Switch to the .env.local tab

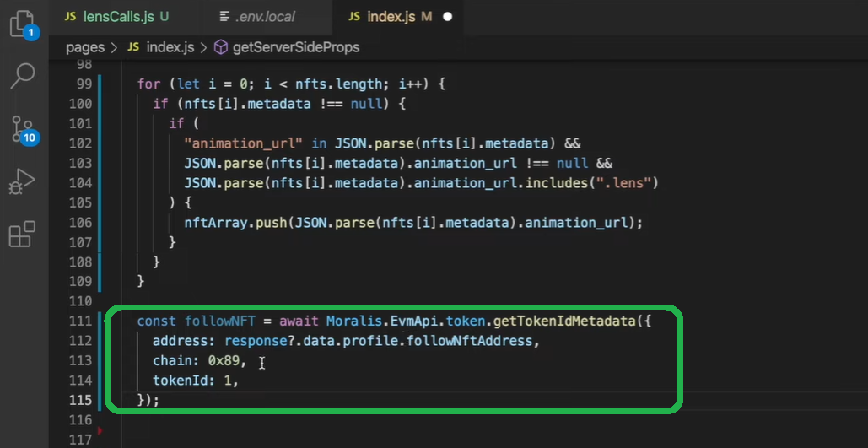pos(265,17)
